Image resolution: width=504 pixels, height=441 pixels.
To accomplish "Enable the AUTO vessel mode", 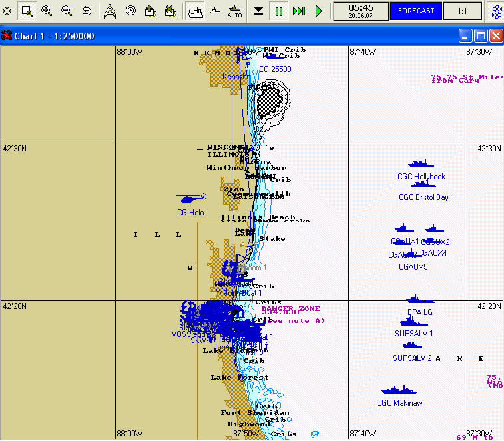I will click(234, 11).
